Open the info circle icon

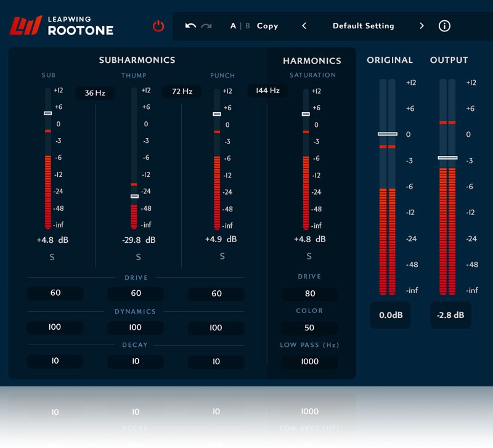[444, 26]
